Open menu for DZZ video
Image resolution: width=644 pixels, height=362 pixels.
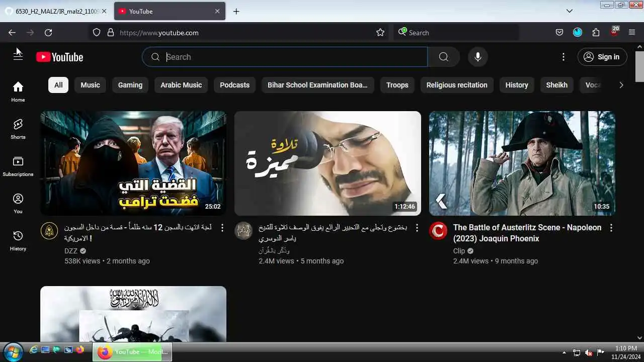tap(222, 228)
